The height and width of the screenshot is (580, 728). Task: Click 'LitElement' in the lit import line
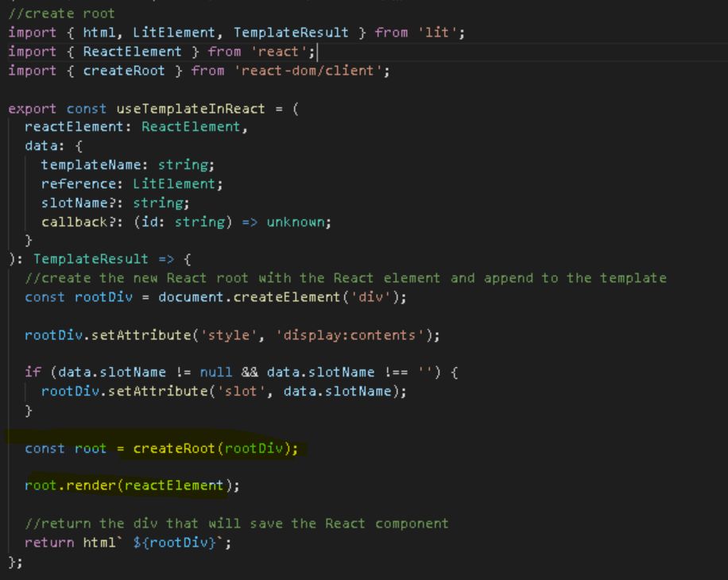(173, 33)
